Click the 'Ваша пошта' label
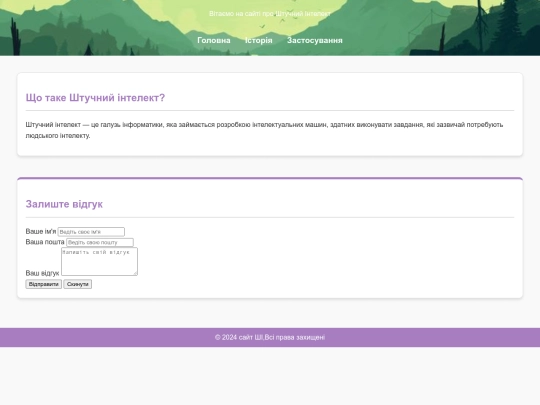This screenshot has width=540, height=405. (x=45, y=242)
